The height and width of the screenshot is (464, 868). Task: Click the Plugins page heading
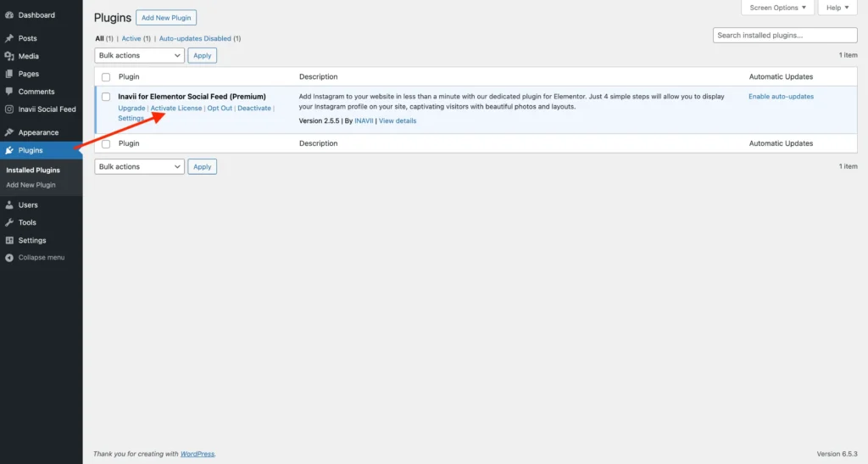pos(113,18)
